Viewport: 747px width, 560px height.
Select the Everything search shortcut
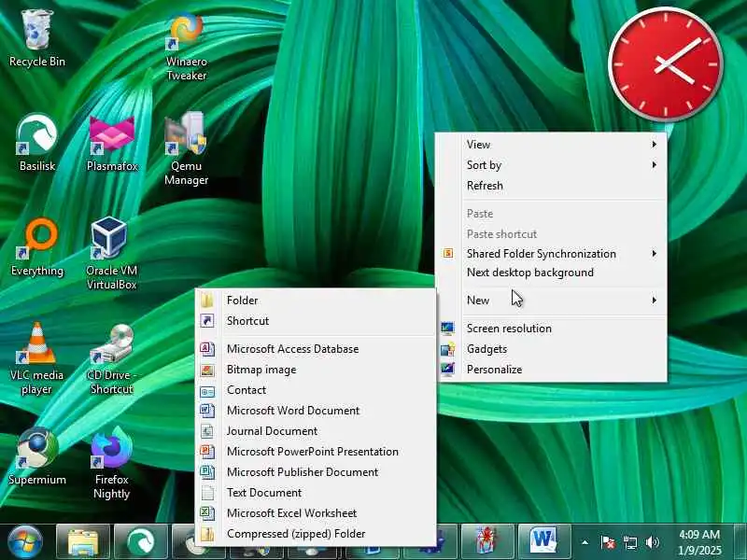pyautogui.click(x=37, y=247)
